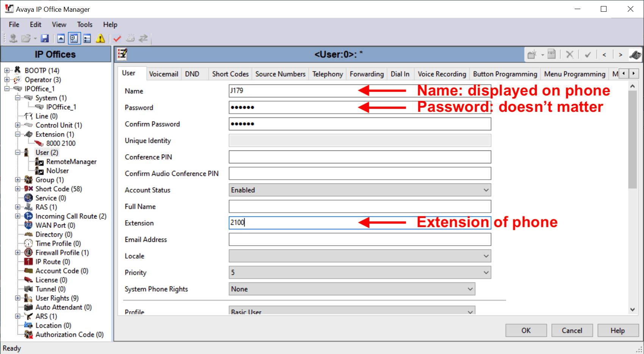
Task: Click the red checkmark Validate Configuration icon
Action: [117, 38]
